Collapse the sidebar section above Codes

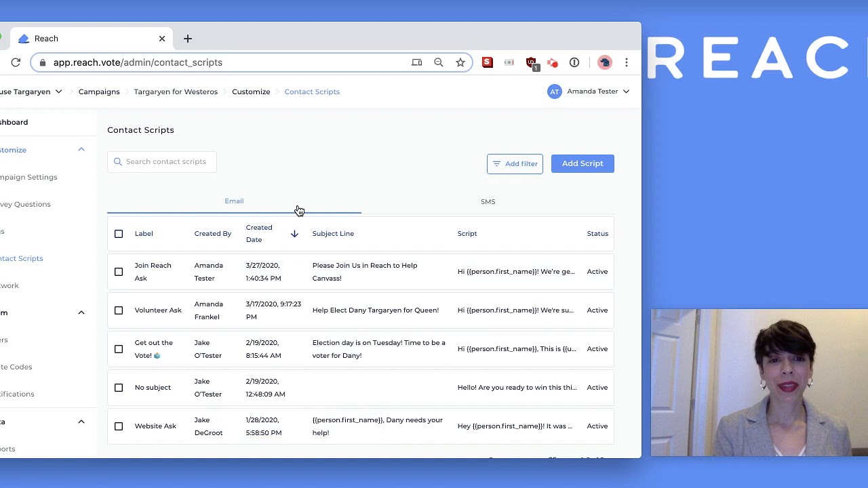(x=81, y=312)
